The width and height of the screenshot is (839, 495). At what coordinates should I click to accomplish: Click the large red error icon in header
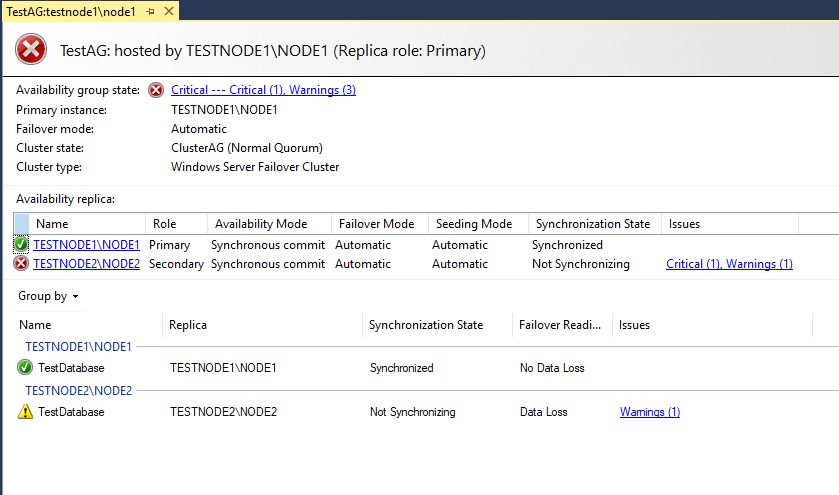(x=31, y=49)
